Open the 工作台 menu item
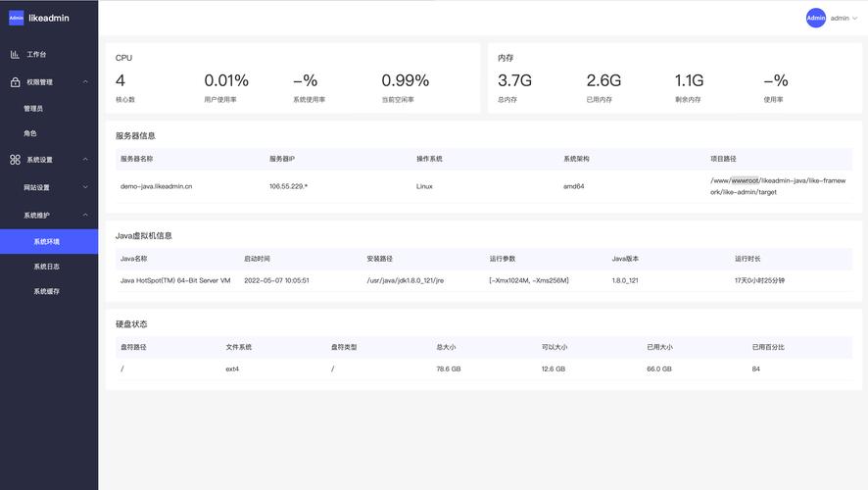This screenshot has height=490, width=868. coord(49,54)
